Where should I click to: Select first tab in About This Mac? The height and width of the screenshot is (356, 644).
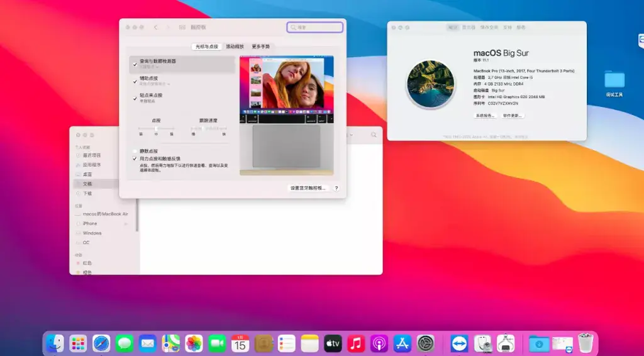pyautogui.click(x=453, y=28)
